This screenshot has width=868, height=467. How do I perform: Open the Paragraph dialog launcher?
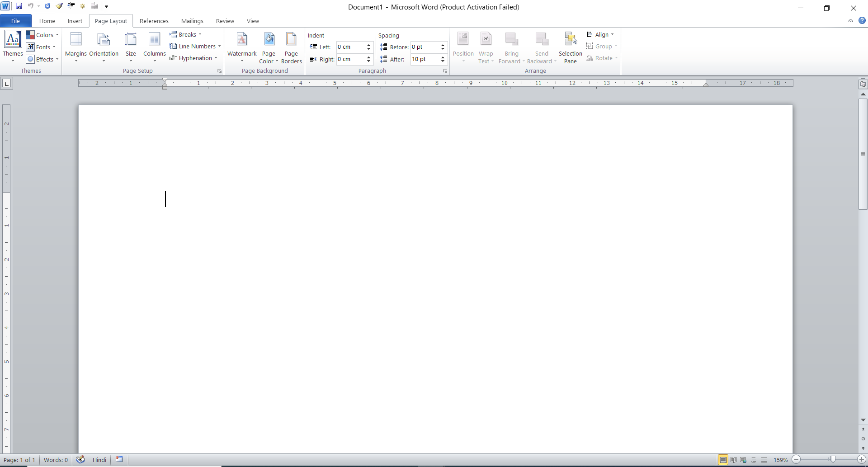pyautogui.click(x=445, y=71)
